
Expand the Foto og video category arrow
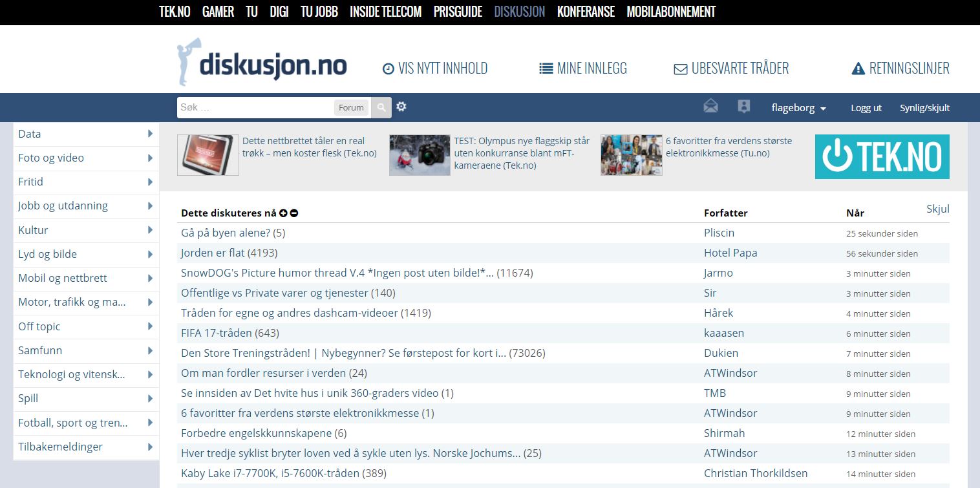pyautogui.click(x=150, y=158)
